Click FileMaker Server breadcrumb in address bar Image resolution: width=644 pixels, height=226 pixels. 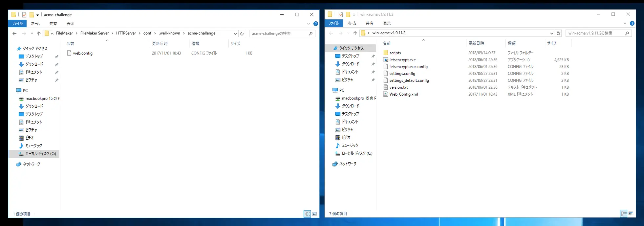coord(95,33)
